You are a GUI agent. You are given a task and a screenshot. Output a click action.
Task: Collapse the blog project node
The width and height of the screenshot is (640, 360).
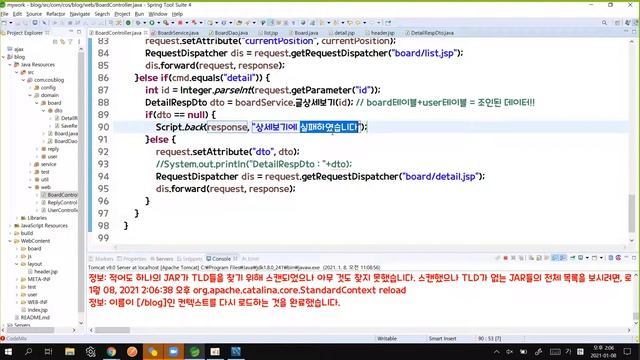(4, 57)
